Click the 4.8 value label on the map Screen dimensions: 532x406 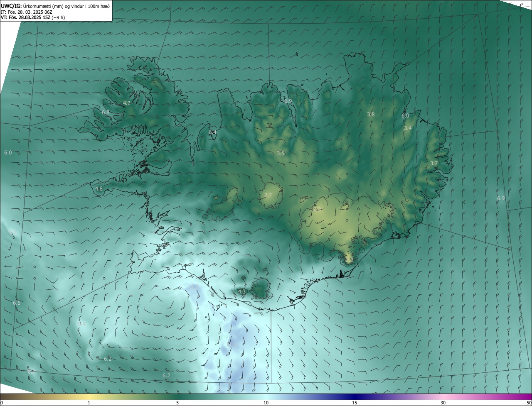pyautogui.click(x=99, y=189)
